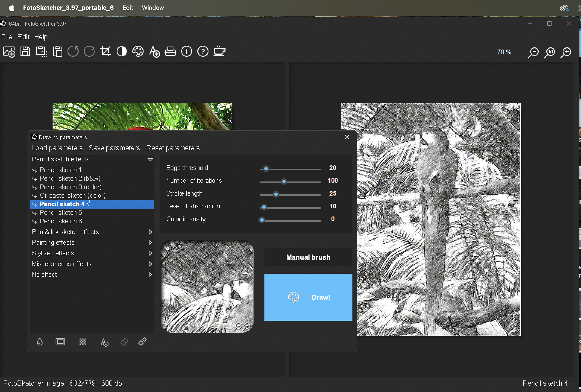Click the water drop icon in Drawing parameters
Viewport: 581px width, 392px height.
pos(40,342)
